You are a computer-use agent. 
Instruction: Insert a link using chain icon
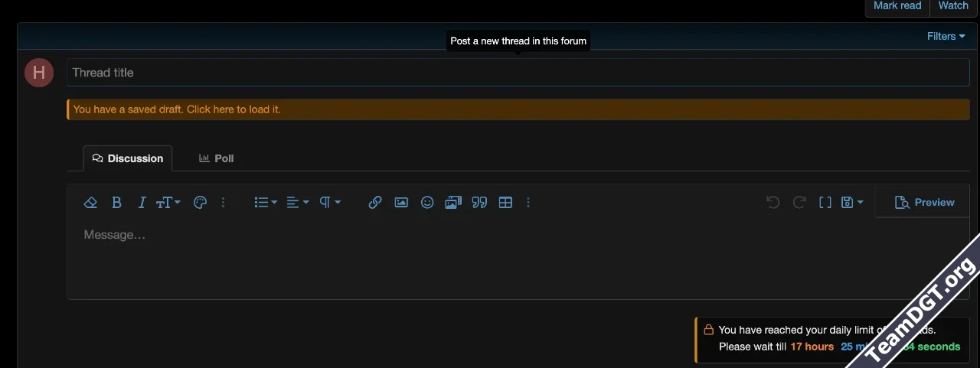(375, 203)
